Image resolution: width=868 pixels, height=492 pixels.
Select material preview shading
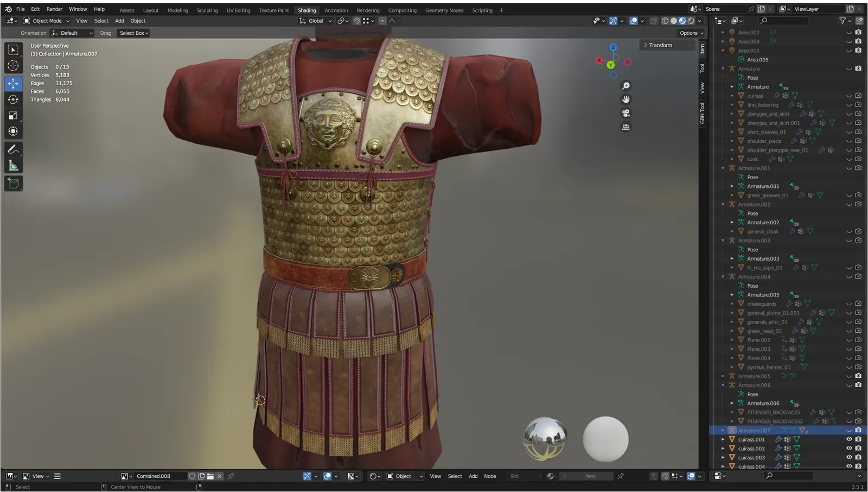[682, 21]
